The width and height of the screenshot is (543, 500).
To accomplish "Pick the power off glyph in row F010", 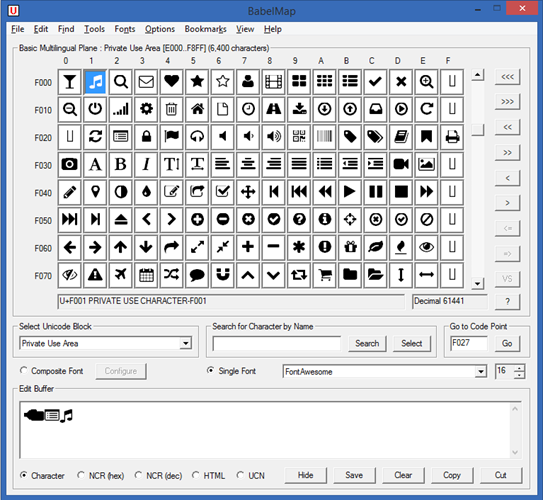I will coord(95,109).
